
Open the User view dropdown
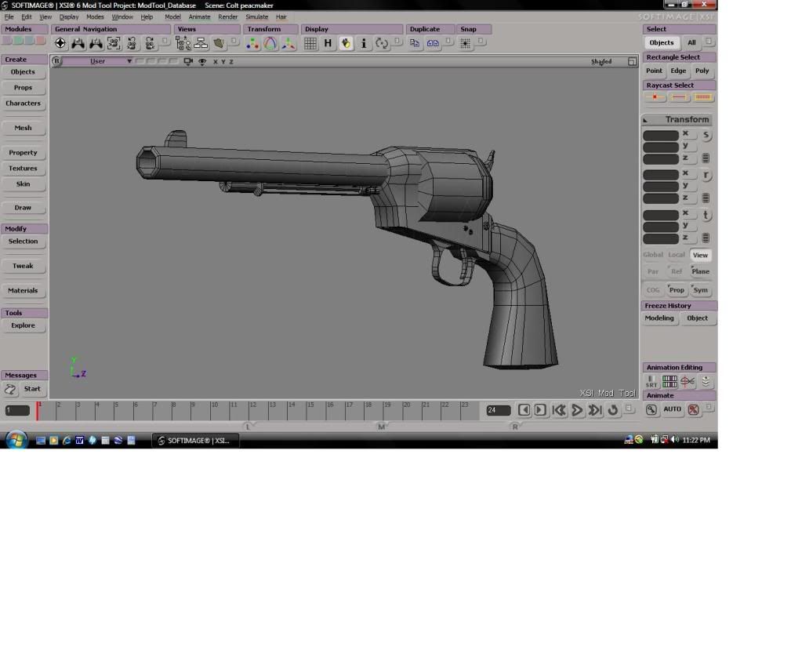coord(98,61)
